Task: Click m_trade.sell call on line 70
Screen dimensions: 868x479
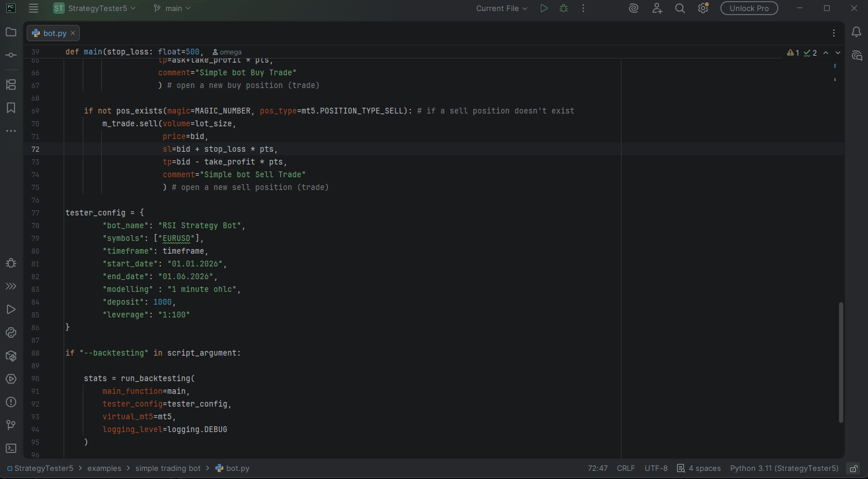Action: (130, 123)
